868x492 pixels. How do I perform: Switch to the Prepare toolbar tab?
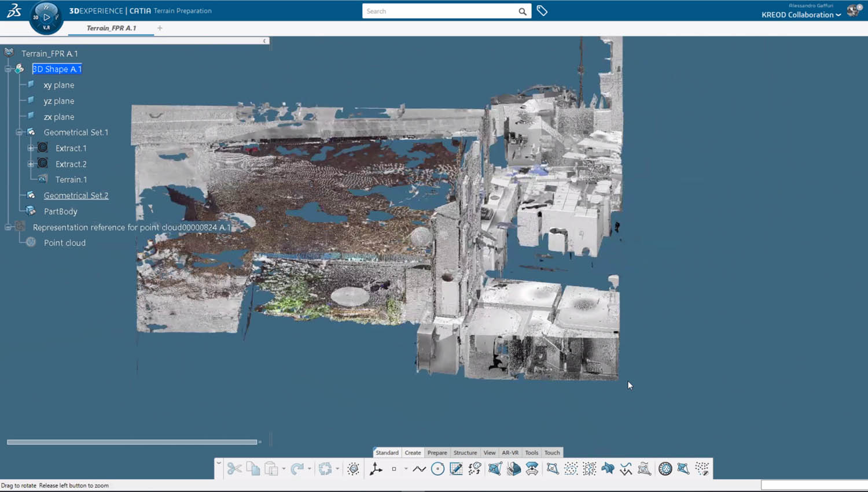tap(437, 453)
